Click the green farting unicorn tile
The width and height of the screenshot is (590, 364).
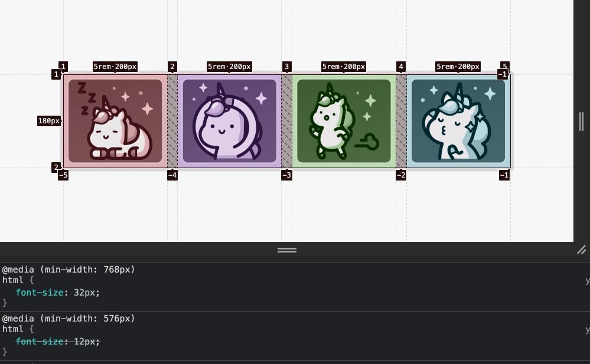pyautogui.click(x=344, y=121)
